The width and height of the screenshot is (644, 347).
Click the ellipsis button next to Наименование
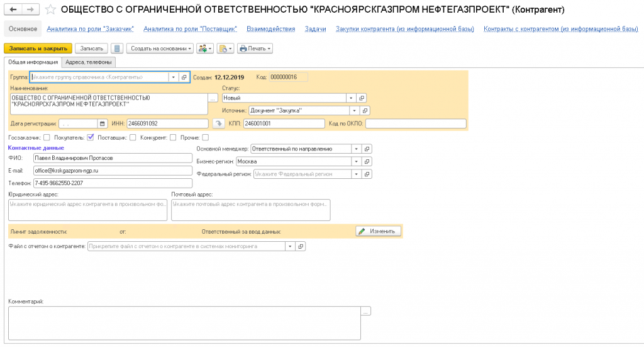[213, 98]
